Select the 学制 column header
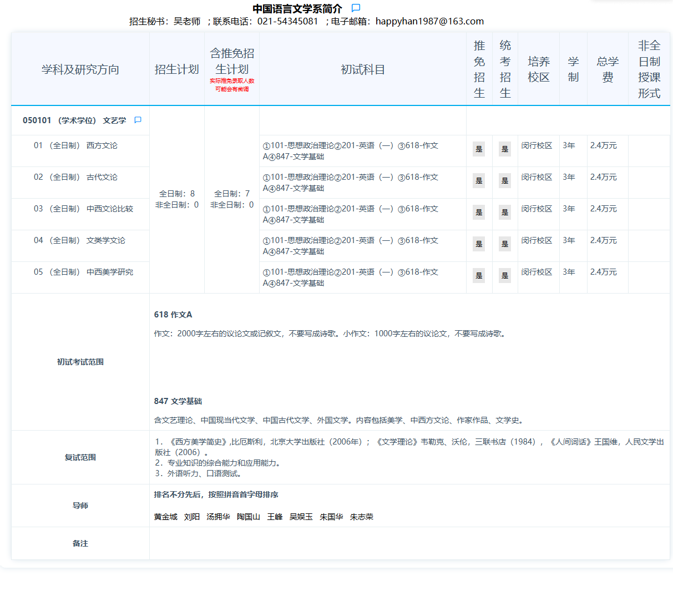This screenshot has width=673, height=616. (573, 69)
